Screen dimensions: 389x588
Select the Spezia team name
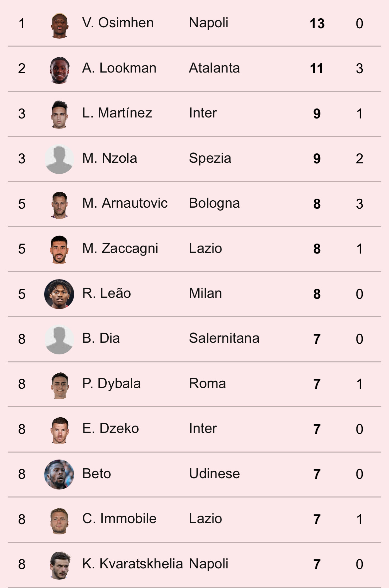click(210, 158)
